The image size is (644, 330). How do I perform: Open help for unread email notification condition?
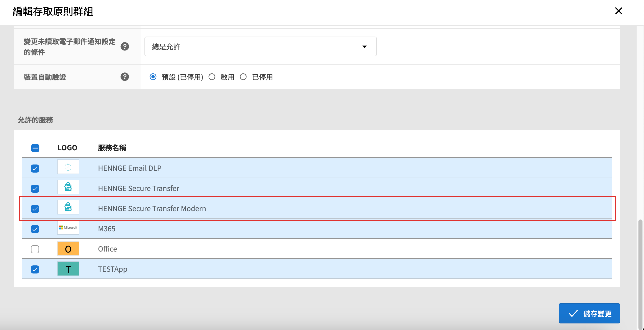point(125,46)
